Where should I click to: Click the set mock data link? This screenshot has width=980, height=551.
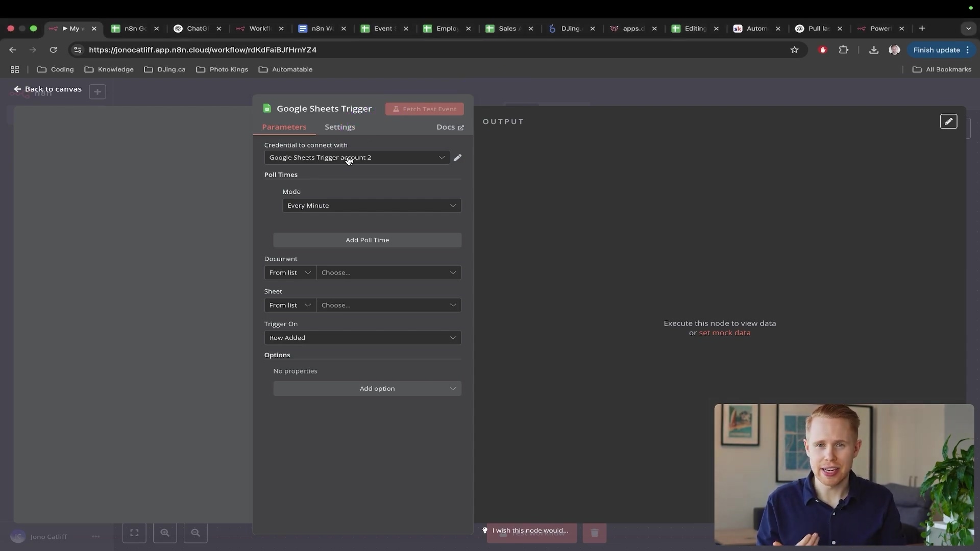point(724,333)
